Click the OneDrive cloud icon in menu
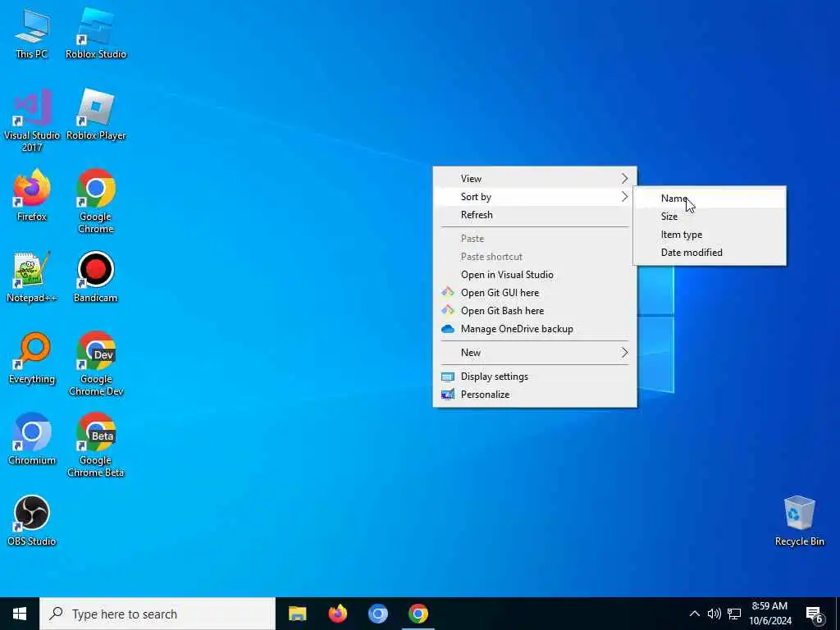840x630 pixels. click(x=447, y=329)
